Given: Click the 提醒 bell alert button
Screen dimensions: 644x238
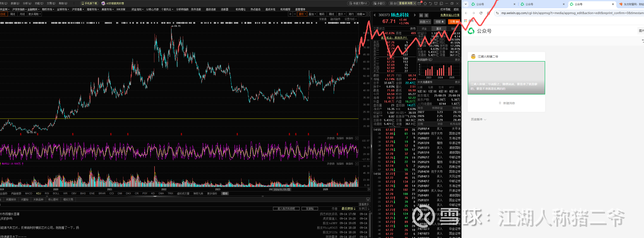Looking at the screenshot, I should click(439, 22).
